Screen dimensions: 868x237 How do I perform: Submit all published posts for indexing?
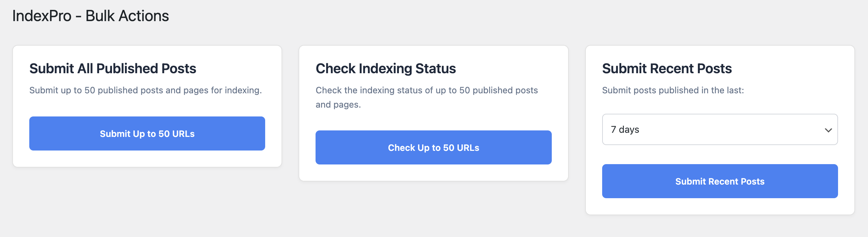[147, 133]
